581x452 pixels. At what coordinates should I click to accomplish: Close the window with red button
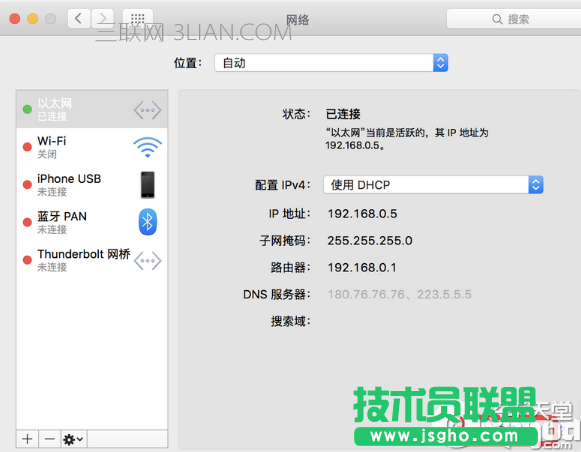pos(14,19)
